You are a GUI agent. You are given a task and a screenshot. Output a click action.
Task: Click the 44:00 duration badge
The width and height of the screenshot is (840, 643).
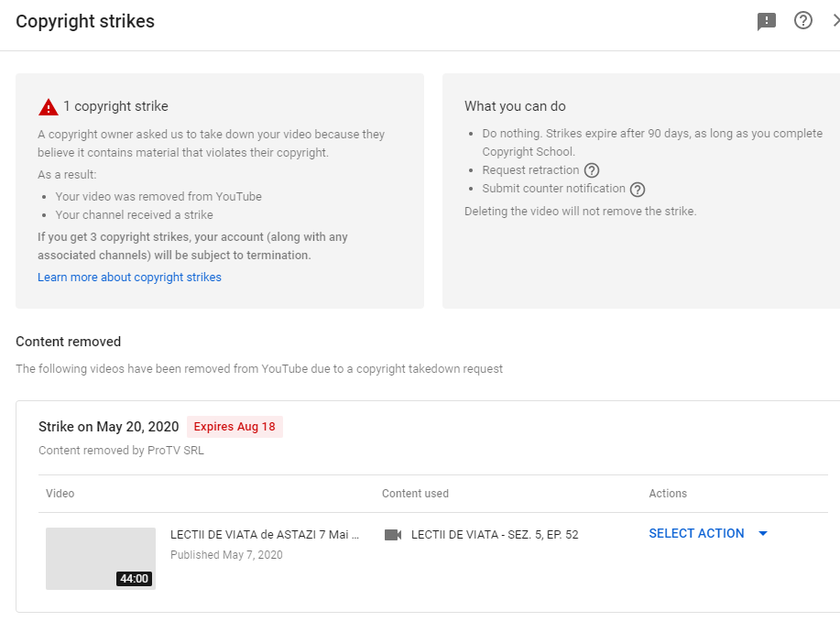[x=134, y=579]
